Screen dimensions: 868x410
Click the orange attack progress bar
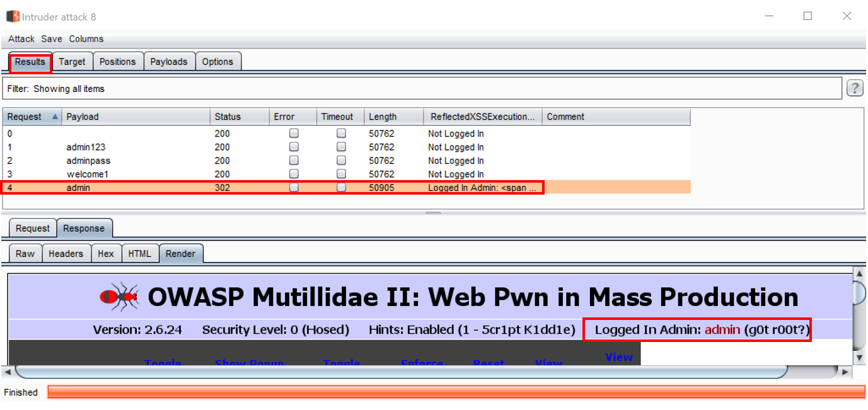456,392
